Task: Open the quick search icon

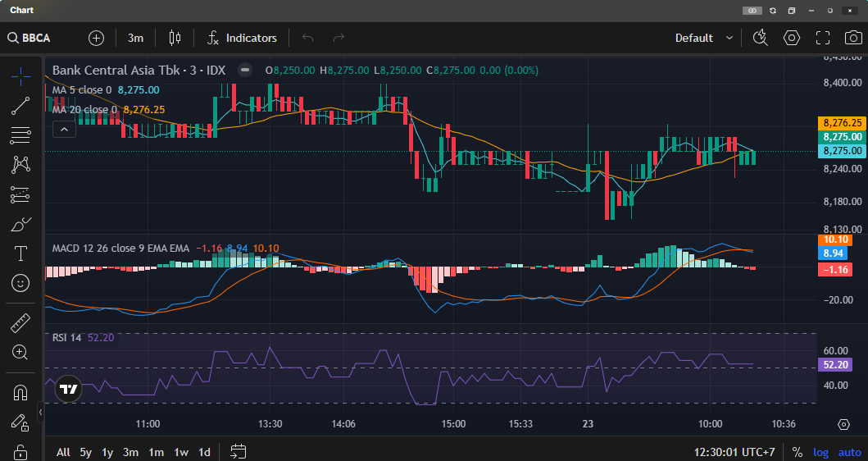Action: pos(761,38)
